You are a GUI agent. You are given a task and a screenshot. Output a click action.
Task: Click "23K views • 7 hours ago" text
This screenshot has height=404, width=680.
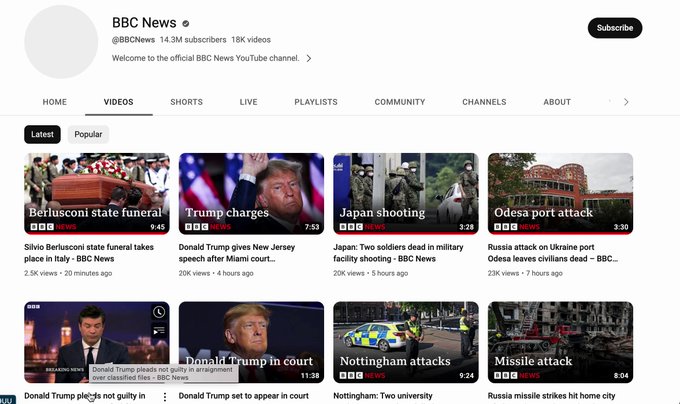coord(525,273)
